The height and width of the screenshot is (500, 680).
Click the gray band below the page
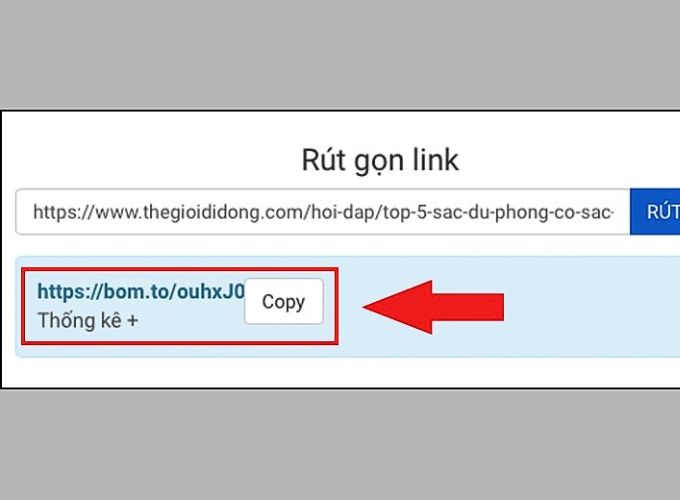click(340, 444)
